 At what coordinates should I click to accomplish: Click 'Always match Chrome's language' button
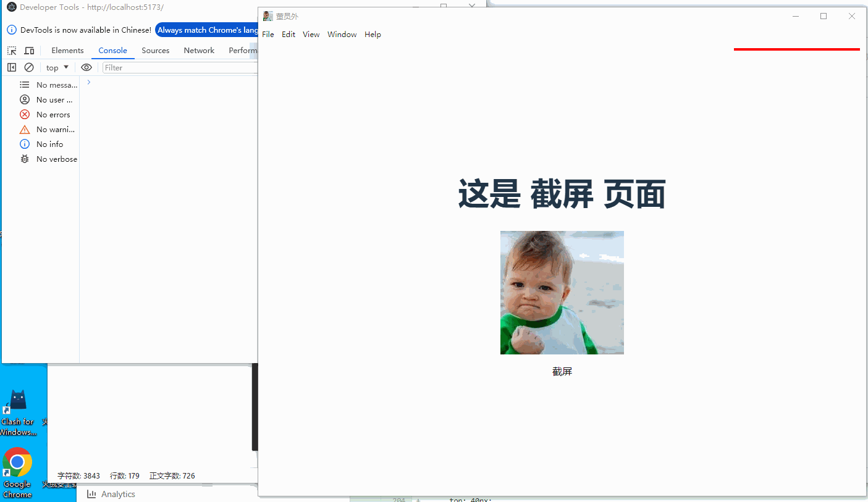coord(207,30)
